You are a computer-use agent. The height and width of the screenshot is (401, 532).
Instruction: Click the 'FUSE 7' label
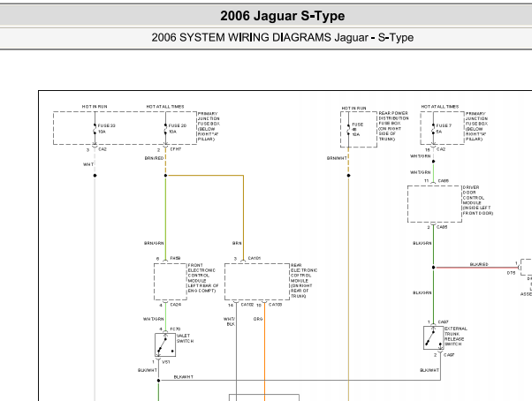click(x=444, y=125)
